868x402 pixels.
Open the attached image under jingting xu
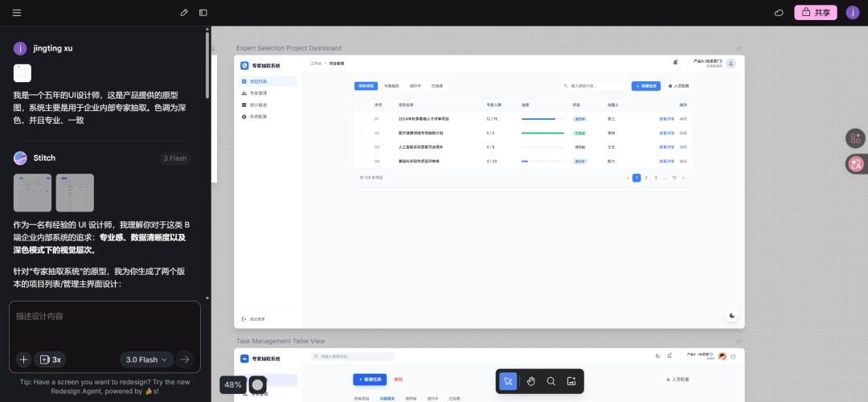pos(23,73)
